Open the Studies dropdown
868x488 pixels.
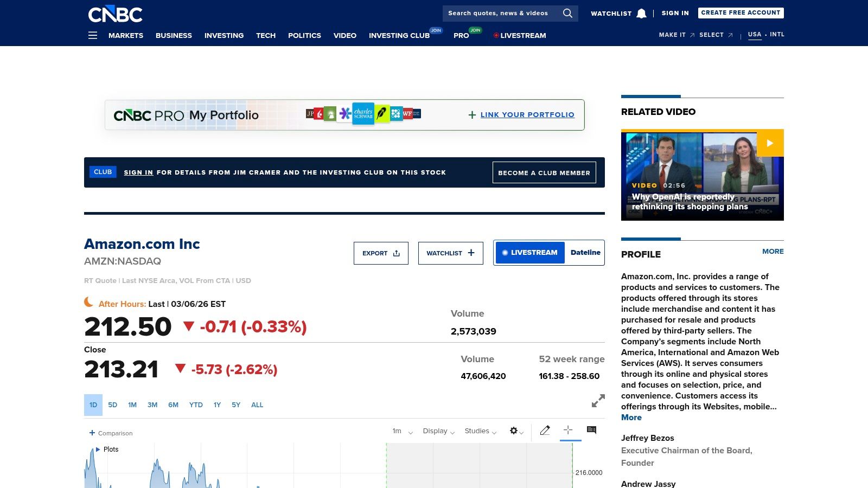pos(479,431)
